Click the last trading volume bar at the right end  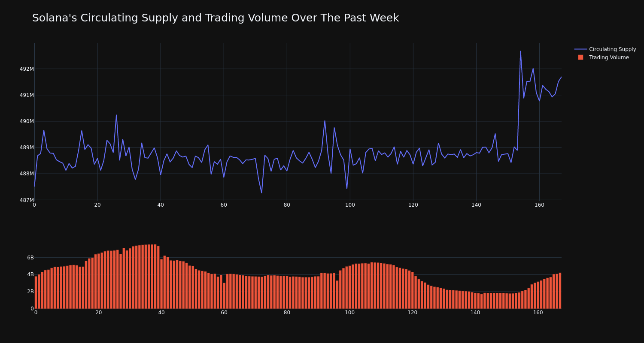pos(560,291)
